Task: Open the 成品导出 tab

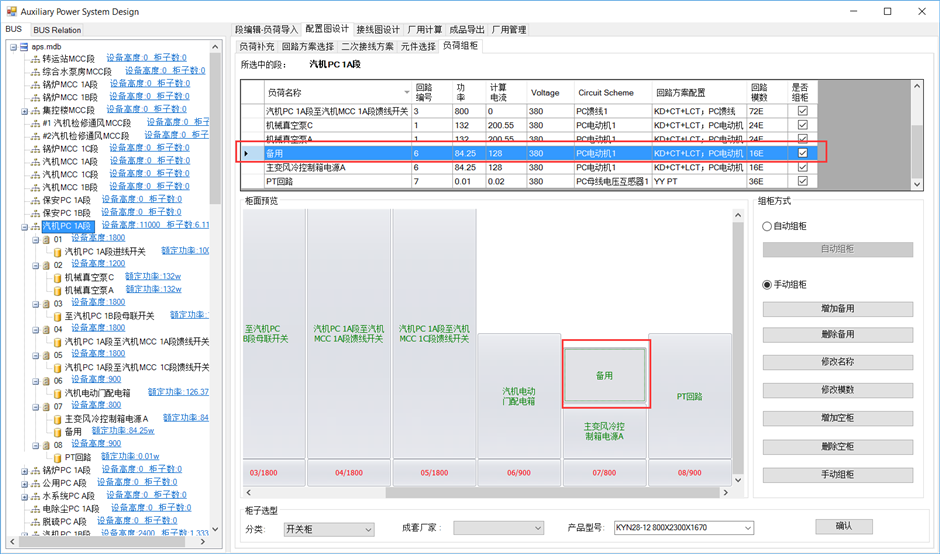Action: [x=466, y=29]
